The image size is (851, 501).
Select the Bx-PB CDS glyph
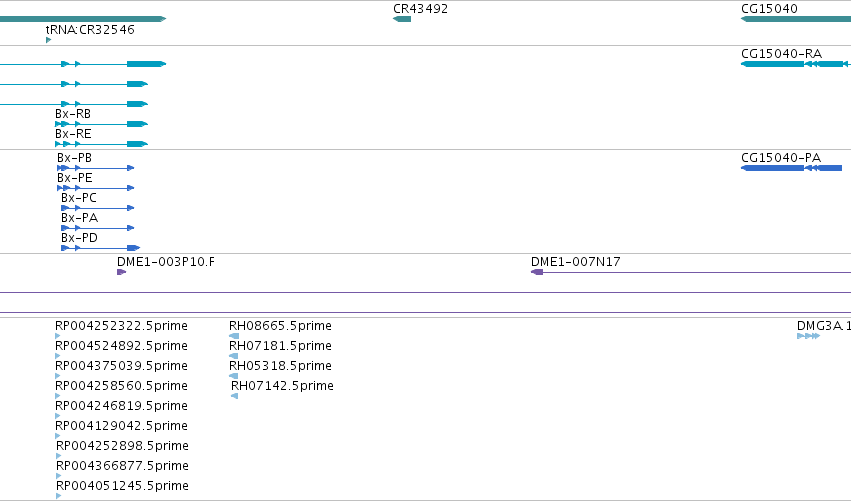(96, 168)
